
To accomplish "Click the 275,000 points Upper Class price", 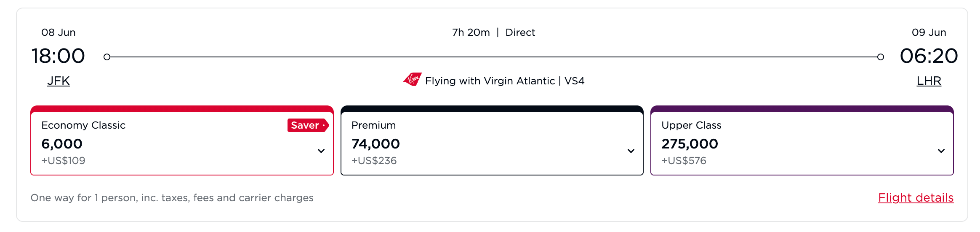I will [x=690, y=144].
